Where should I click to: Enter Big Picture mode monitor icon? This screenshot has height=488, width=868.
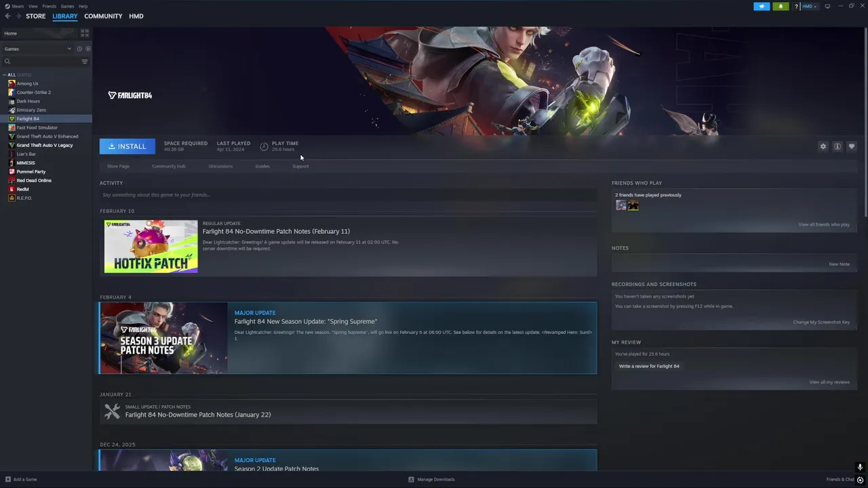(827, 6)
